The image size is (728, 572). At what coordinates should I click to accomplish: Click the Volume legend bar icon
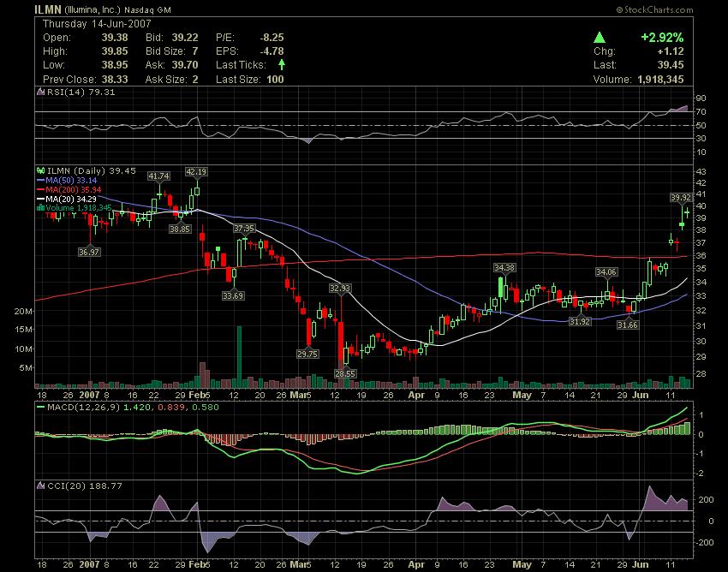point(41,208)
